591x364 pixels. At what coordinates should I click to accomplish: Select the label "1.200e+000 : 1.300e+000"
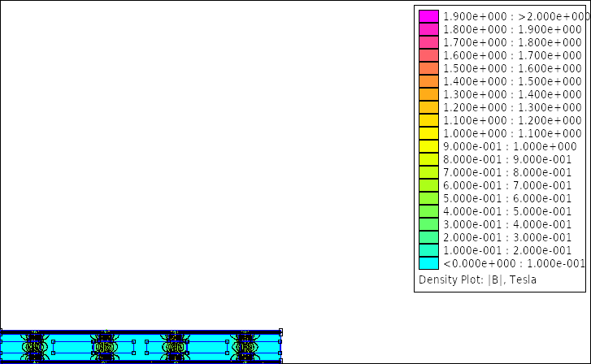pos(513,107)
